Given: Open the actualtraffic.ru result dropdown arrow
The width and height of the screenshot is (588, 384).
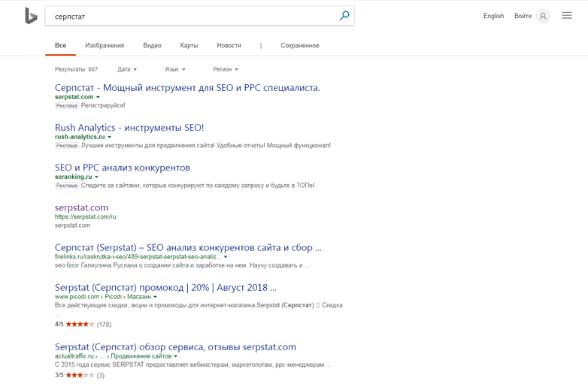Looking at the screenshot, I should 175,356.
